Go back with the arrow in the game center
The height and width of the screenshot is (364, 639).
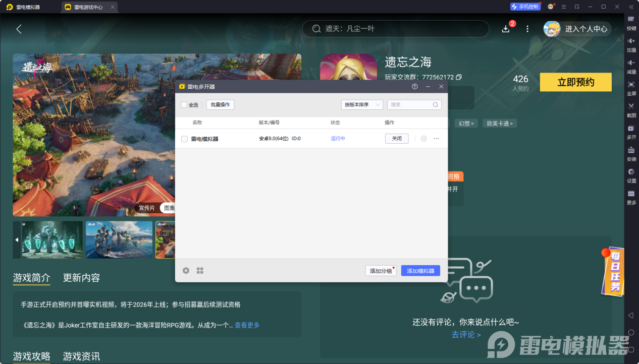point(19,29)
